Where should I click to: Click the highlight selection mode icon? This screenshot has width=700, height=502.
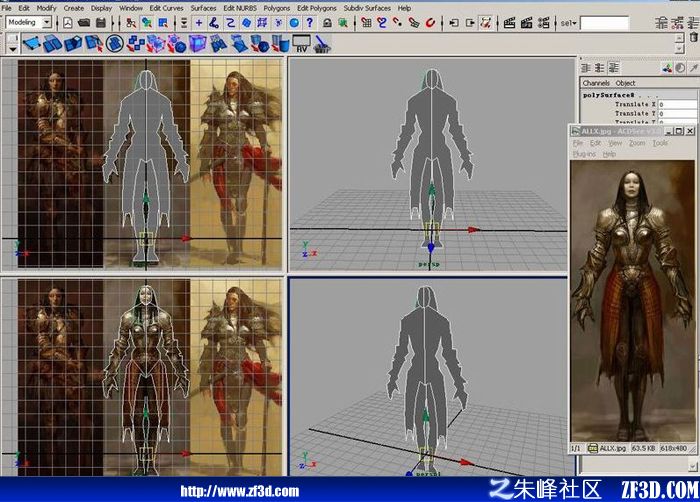point(343,23)
